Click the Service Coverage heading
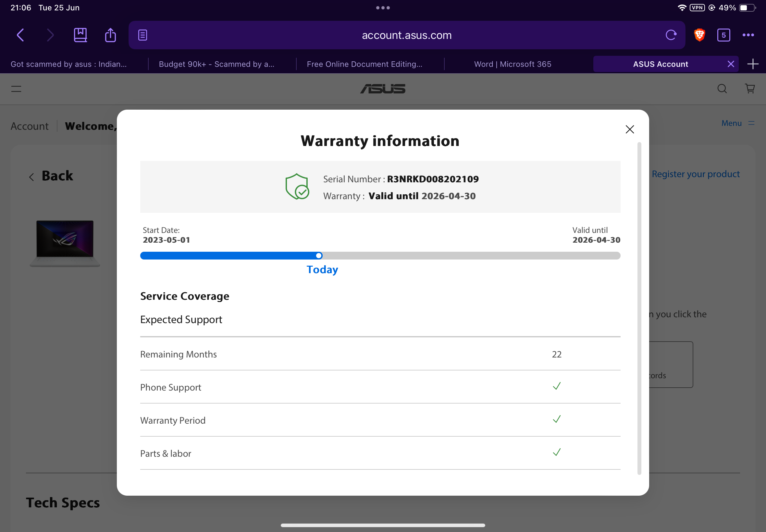Image resolution: width=766 pixels, height=532 pixels. (185, 296)
